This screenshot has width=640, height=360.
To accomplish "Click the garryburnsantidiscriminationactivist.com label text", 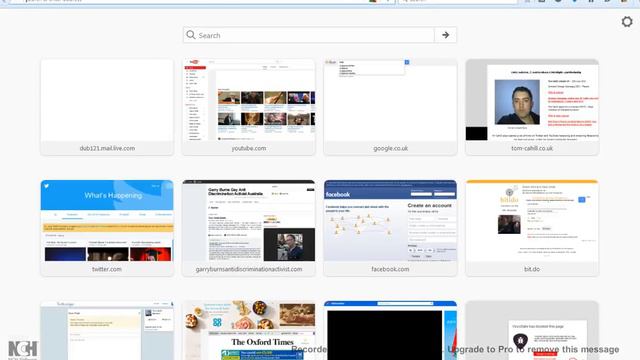I will pos(249,269).
